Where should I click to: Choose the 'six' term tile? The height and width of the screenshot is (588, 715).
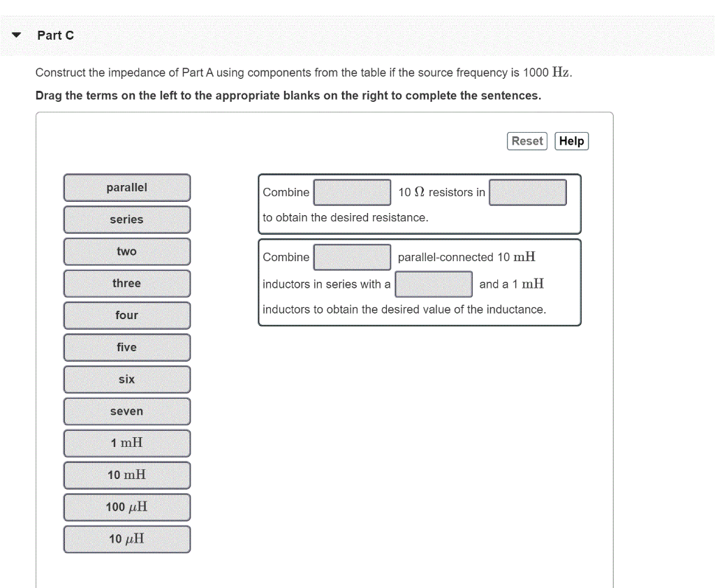coord(126,379)
